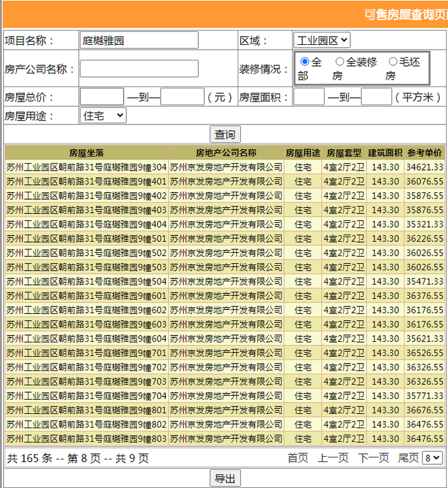Go to 上一页 previous page link
This screenshot has width=448, height=488.
tap(333, 458)
